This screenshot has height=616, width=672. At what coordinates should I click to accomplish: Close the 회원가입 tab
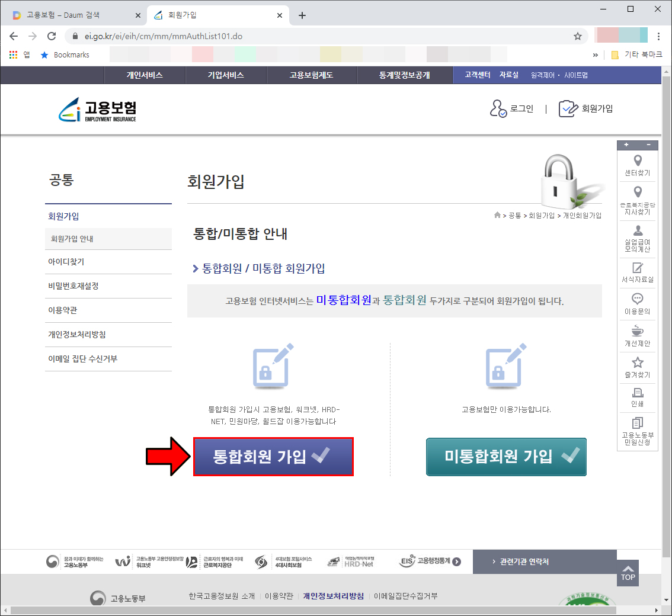pos(280,15)
